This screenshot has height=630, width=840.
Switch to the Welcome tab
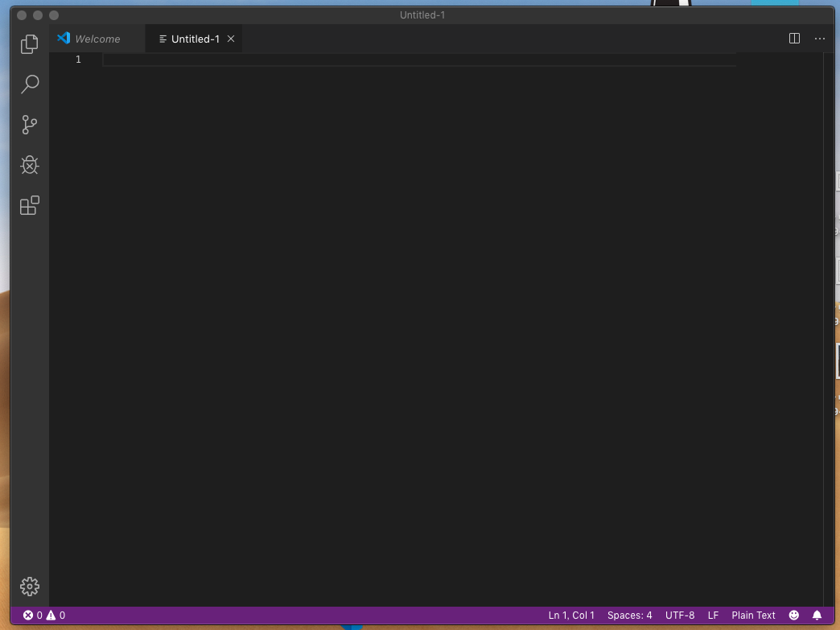pos(97,39)
